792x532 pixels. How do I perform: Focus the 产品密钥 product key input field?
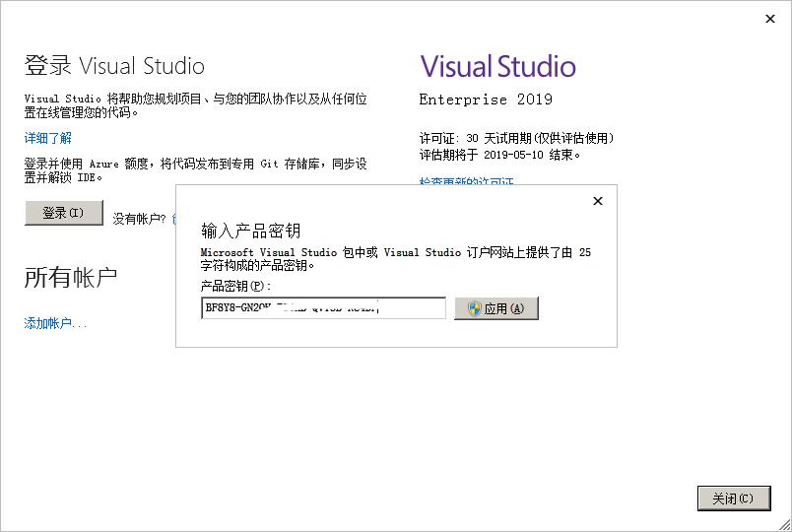click(x=323, y=308)
